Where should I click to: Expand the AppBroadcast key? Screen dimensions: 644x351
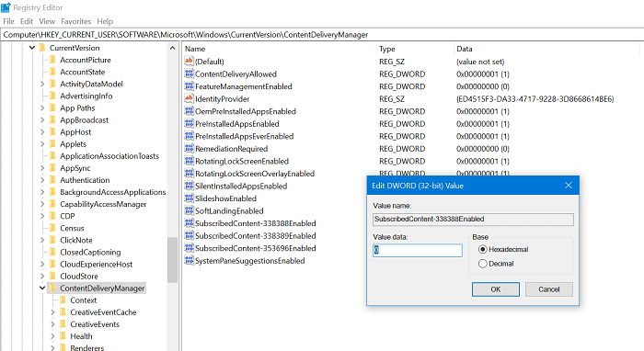(x=42, y=120)
